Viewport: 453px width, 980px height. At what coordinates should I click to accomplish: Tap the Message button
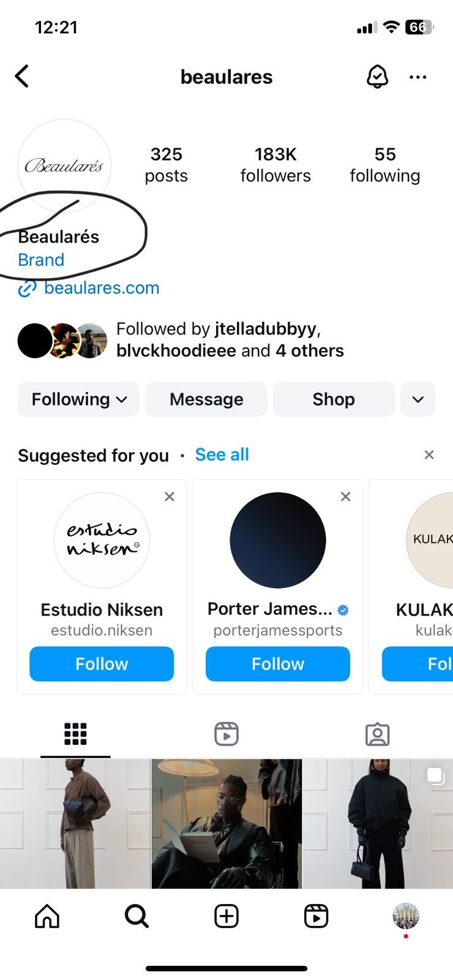click(206, 399)
